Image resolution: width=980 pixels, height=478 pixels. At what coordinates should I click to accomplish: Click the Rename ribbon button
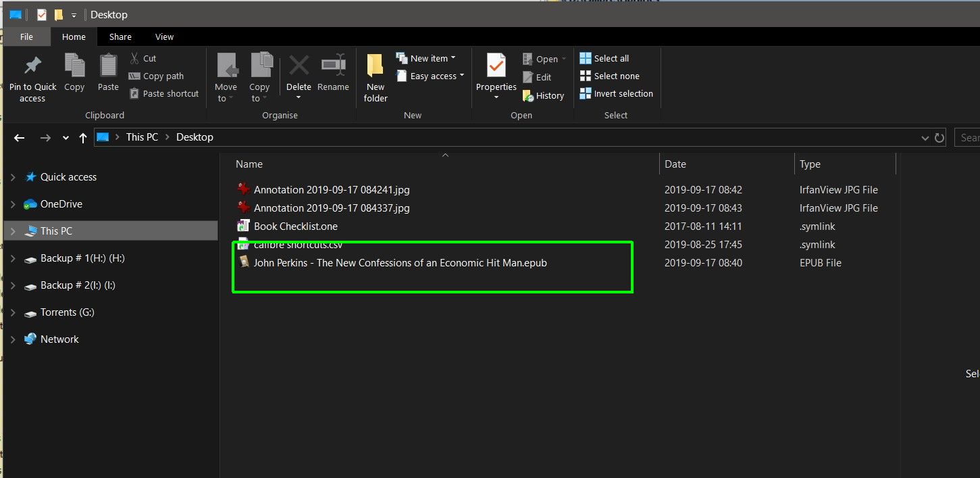coord(333,72)
